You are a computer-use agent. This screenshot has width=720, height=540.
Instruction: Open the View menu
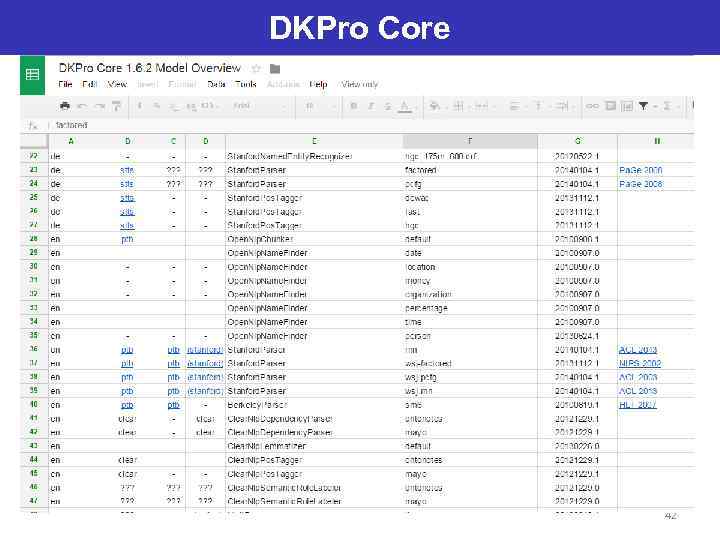tap(117, 84)
